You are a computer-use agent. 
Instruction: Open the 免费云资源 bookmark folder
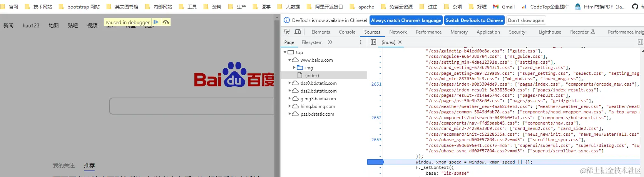tap(396, 7)
